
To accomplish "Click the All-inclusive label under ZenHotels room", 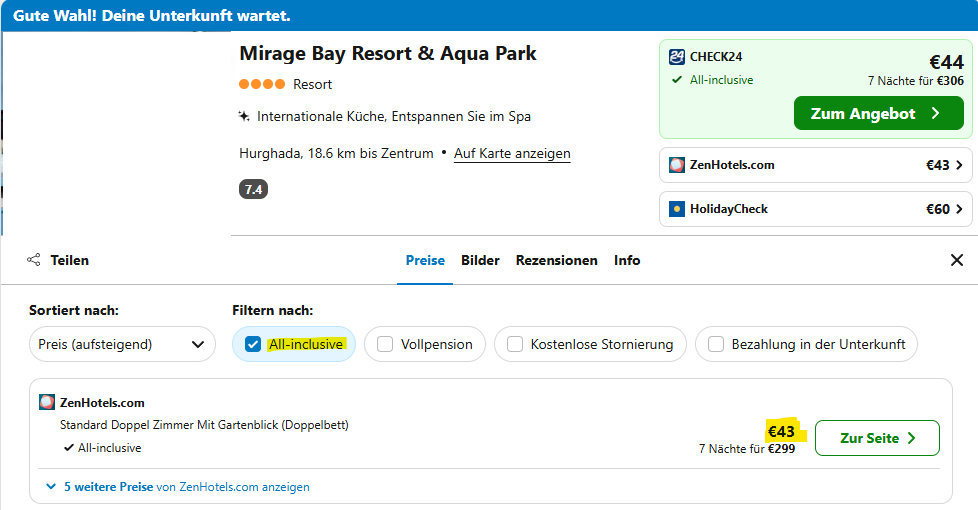I will point(110,448).
